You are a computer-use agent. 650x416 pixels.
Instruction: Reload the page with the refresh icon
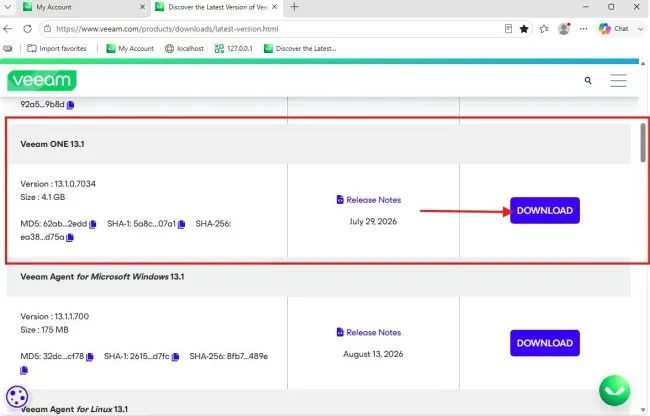27,29
